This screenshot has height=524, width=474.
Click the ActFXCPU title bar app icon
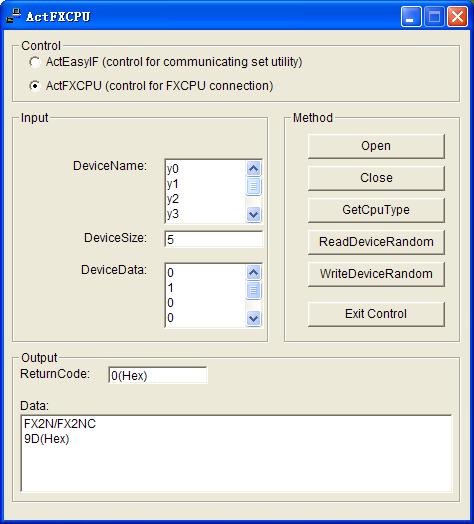13,16
